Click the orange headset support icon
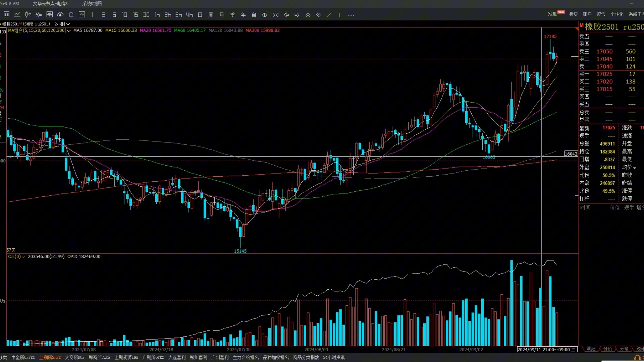Image resolution: width=644 pixels, height=362 pixels. (x=637, y=358)
